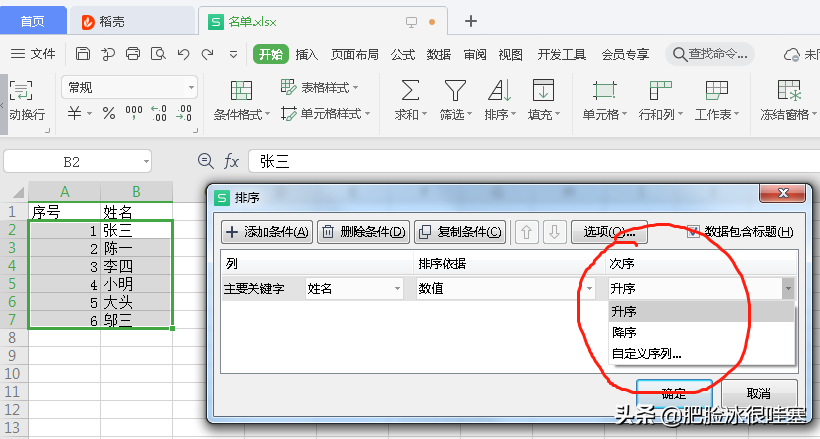
Task: Click the 单元格样式 cell style icon
Action: pos(288,114)
